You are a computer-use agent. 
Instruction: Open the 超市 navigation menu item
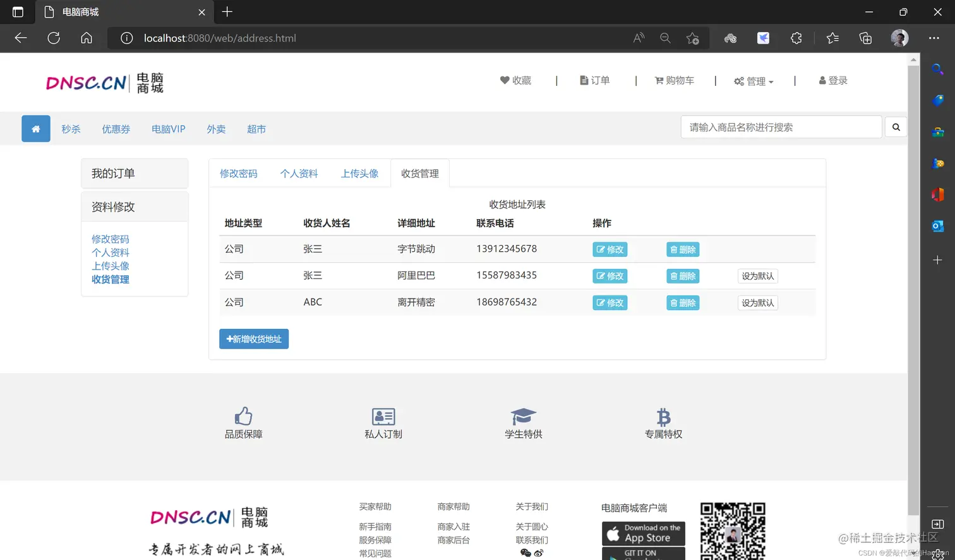(256, 129)
